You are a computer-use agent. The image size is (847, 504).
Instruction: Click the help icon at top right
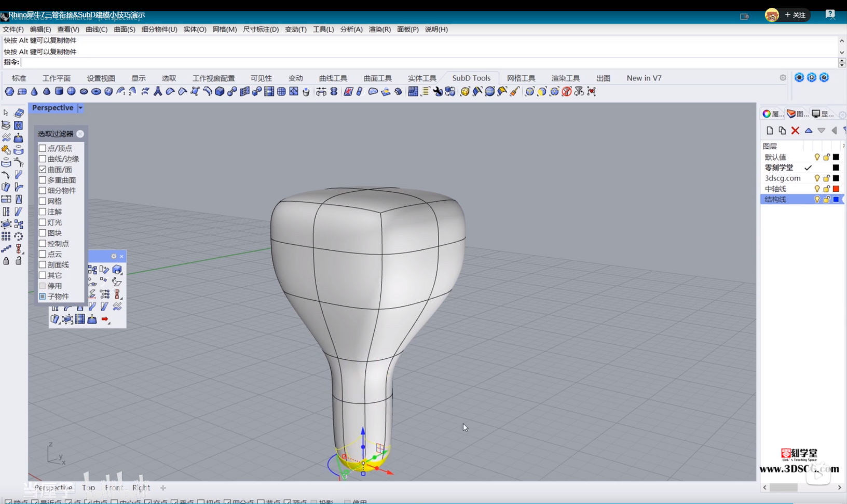click(830, 15)
